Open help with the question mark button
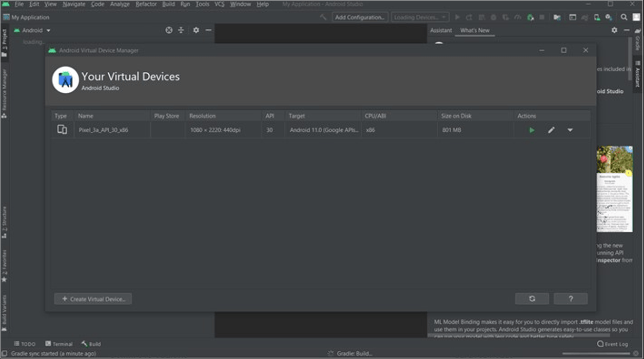The image size is (644, 359). (x=571, y=298)
